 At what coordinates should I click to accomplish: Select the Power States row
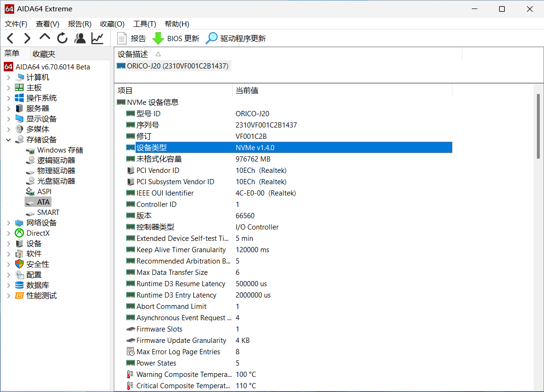point(289,363)
